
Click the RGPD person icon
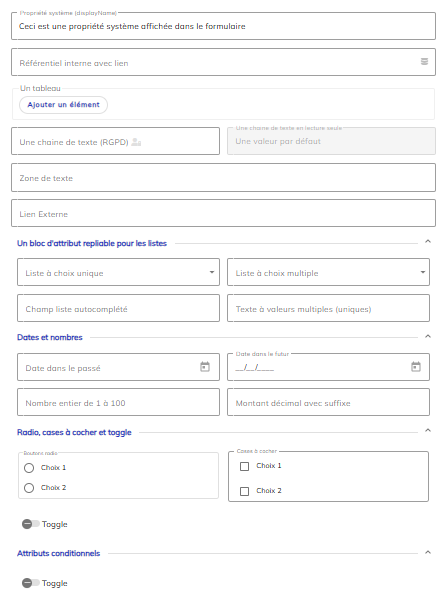point(136,142)
